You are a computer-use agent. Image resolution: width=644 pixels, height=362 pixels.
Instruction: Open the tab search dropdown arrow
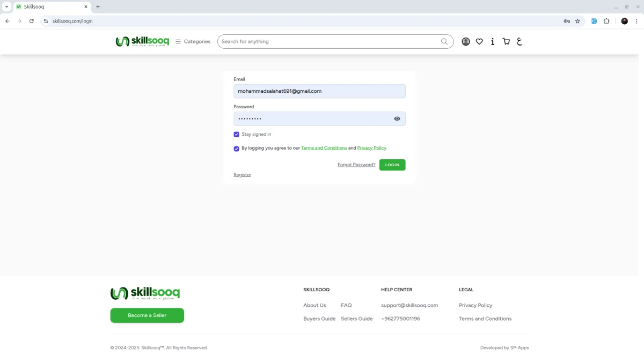coord(6,7)
